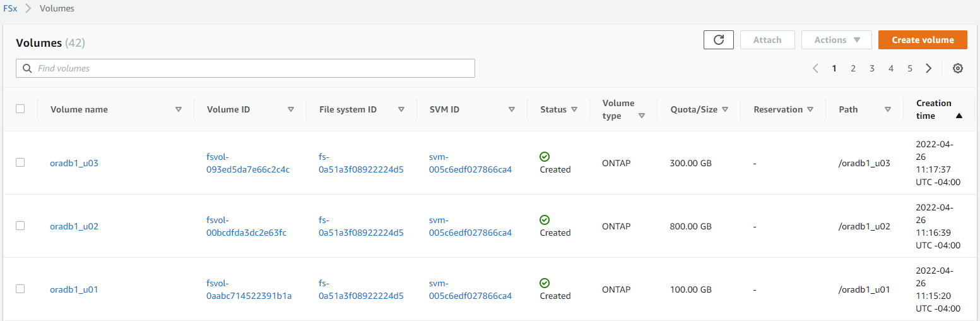Open the Actions dropdown menu
The height and width of the screenshot is (321, 980).
click(x=836, y=40)
